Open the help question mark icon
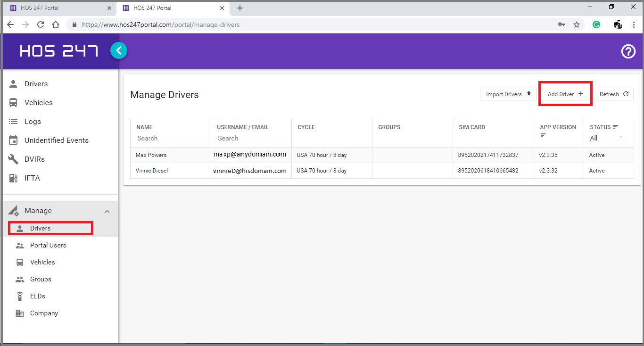Image resolution: width=644 pixels, height=346 pixels. click(x=628, y=51)
